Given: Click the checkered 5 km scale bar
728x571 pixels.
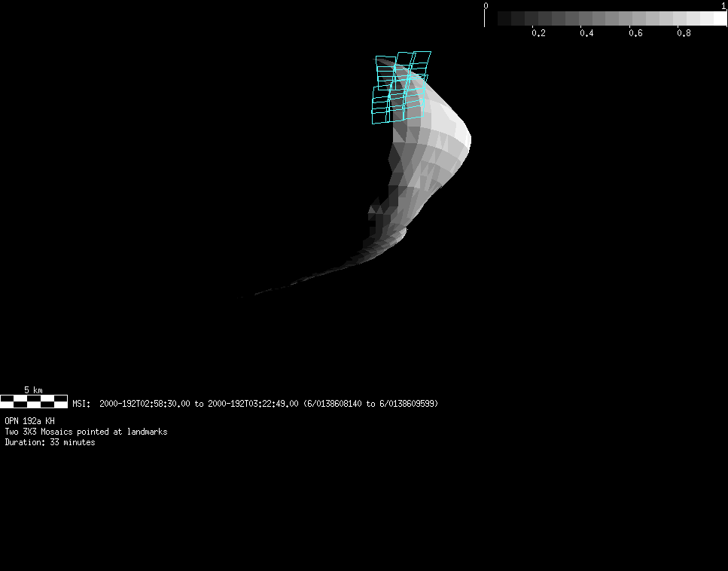Looking at the screenshot, I should click(34, 402).
